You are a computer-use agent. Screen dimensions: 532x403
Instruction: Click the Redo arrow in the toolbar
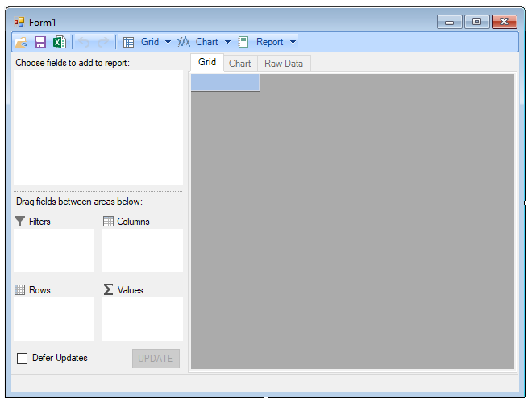pyautogui.click(x=103, y=42)
